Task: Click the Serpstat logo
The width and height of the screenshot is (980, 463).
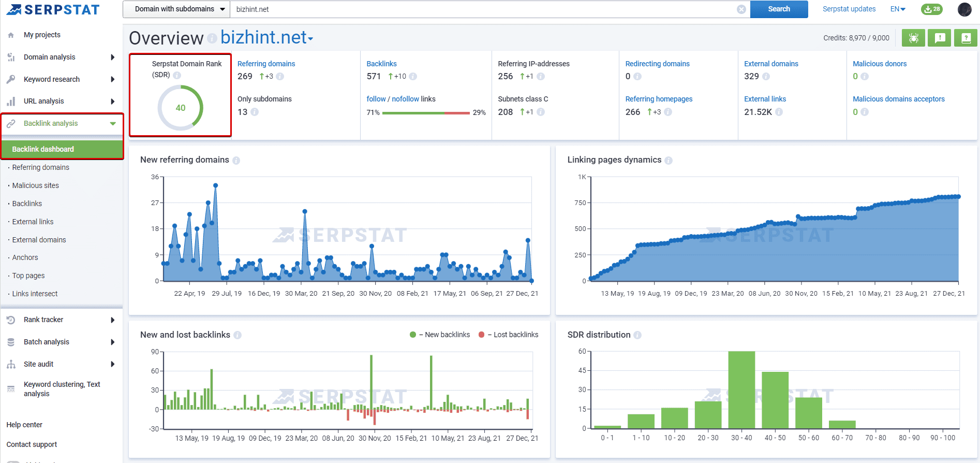Action: pos(53,9)
